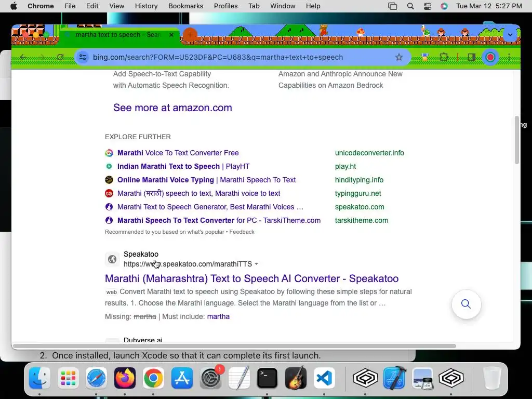Open Launchpad from the Dock
This screenshot has width=532, height=399.
pyautogui.click(x=68, y=378)
